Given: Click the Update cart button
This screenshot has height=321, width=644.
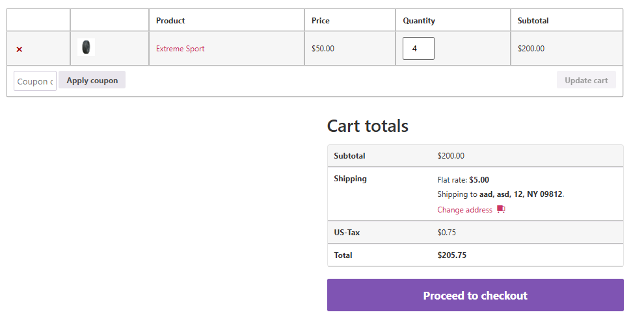Looking at the screenshot, I should pyautogui.click(x=585, y=81).
